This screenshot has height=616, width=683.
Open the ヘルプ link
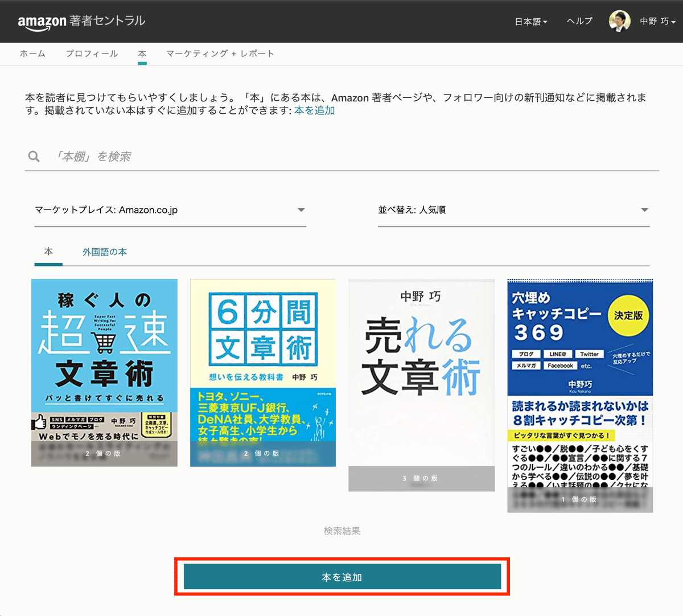(579, 21)
